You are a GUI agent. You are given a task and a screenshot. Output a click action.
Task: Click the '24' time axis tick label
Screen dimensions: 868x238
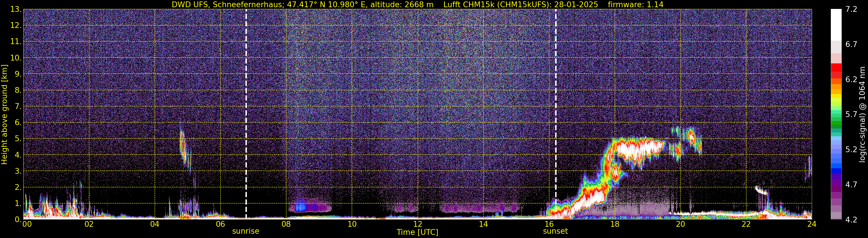[812, 224]
